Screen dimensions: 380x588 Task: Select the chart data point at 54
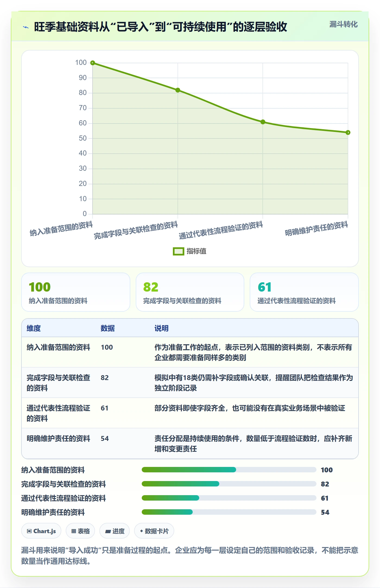[x=348, y=132]
